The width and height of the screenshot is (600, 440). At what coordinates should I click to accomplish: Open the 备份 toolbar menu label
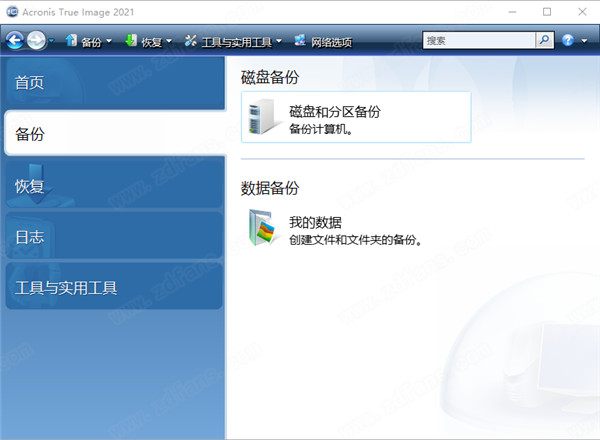coord(91,42)
